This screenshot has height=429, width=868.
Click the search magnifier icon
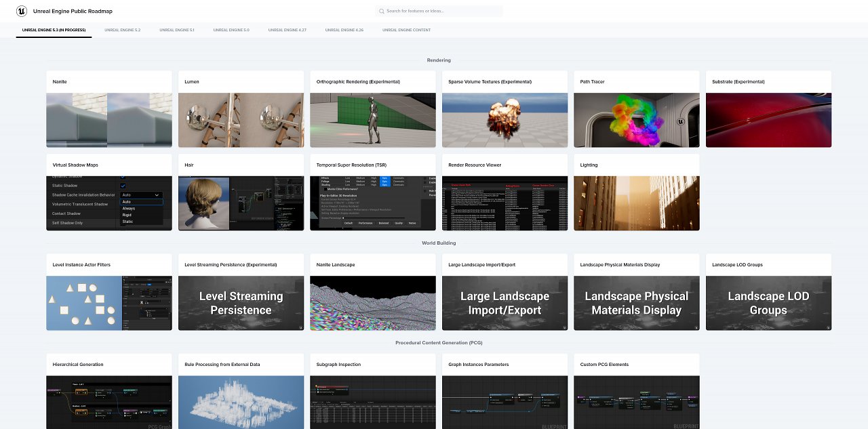click(382, 11)
